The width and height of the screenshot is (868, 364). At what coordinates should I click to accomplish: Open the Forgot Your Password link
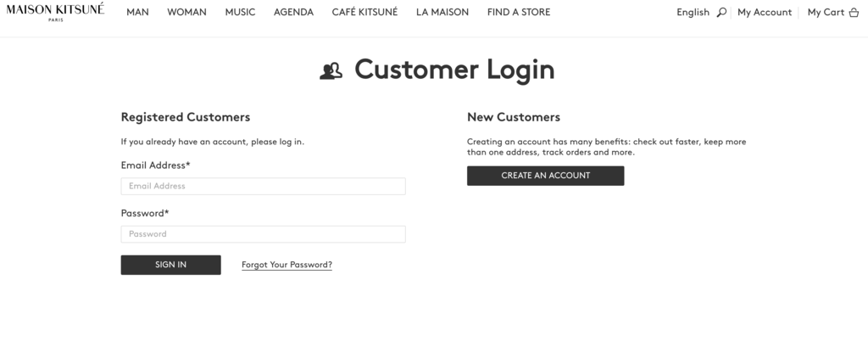tap(287, 265)
